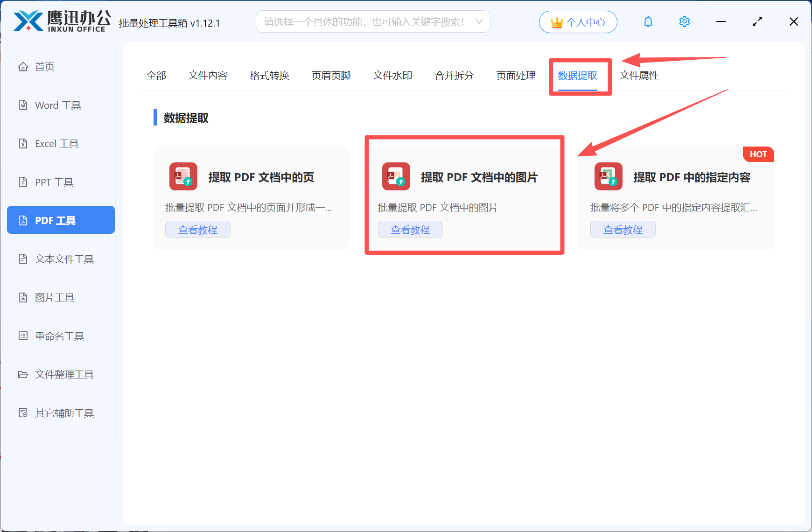Image resolution: width=812 pixels, height=532 pixels.
Task: Expand the function search dropdown
Action: [x=479, y=21]
